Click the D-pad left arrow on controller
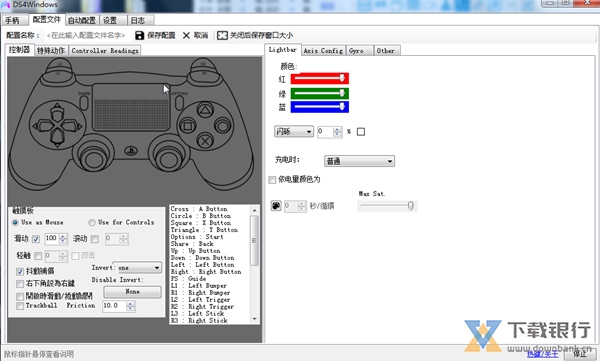This screenshot has width=600, height=361. pyautogui.click(x=43, y=125)
